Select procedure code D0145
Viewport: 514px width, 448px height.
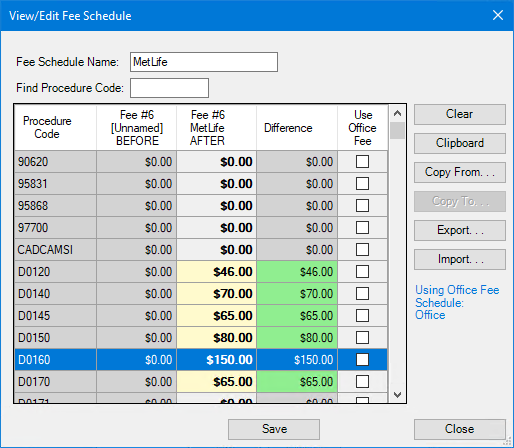[x=55, y=316]
